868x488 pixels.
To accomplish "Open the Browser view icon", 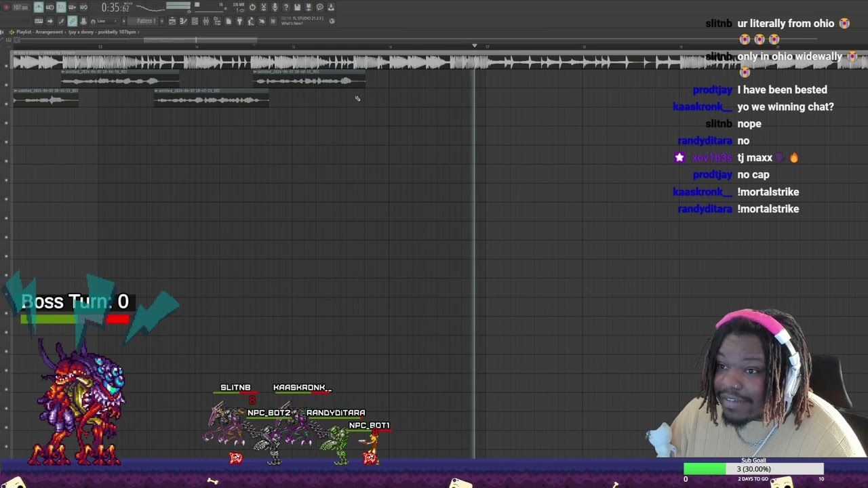I will point(217,21).
